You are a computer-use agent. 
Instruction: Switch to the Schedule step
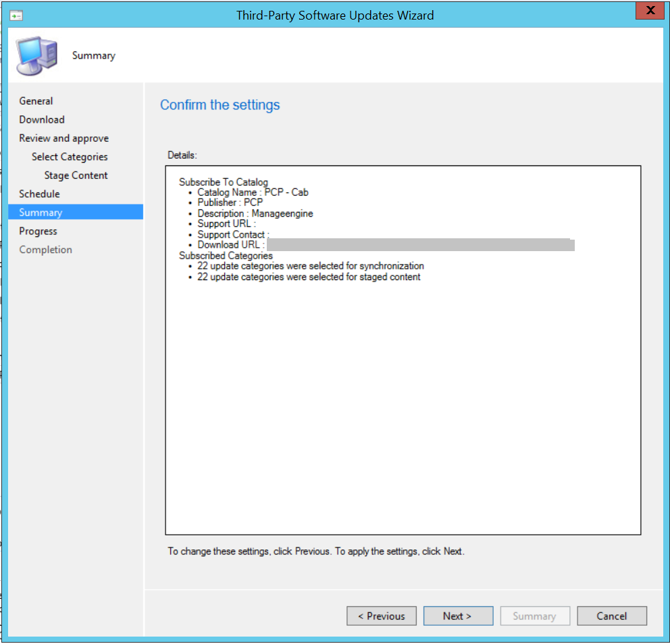coord(39,194)
